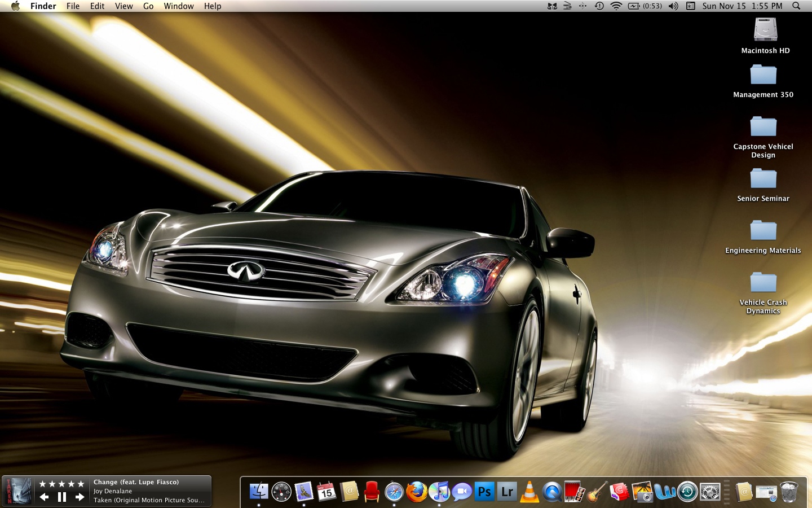
Task: Open Photoshop Ps icon in Dock
Action: pos(484,492)
